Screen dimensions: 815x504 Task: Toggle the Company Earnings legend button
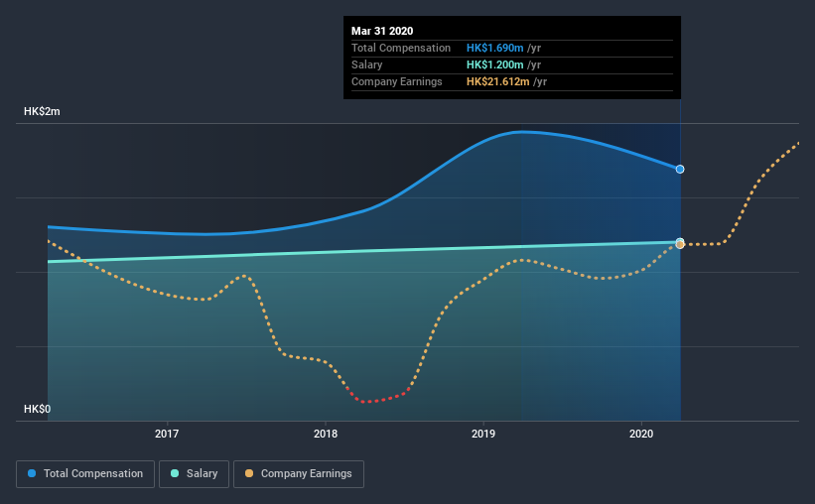[299, 474]
